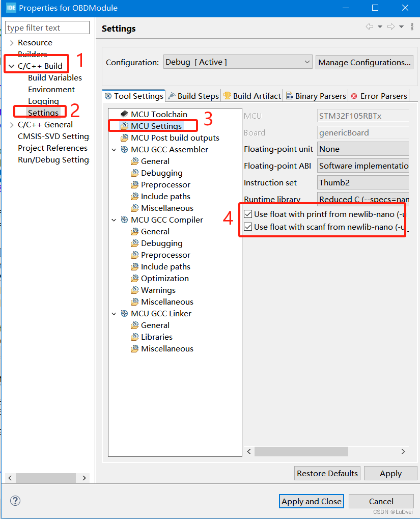Viewport: 420px width, 519px height.
Task: Click the MCU Toolchain chip icon
Action: click(124, 114)
